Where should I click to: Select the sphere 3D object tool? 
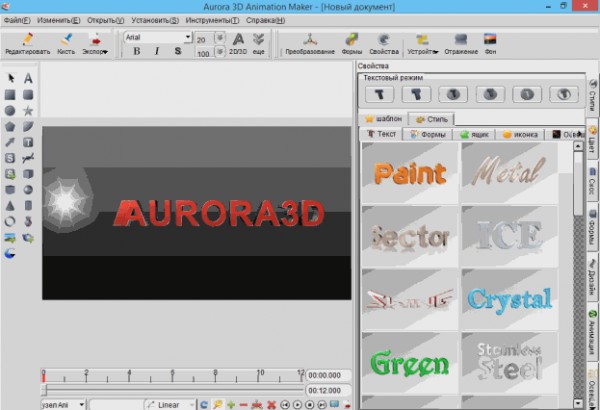pos(28,190)
